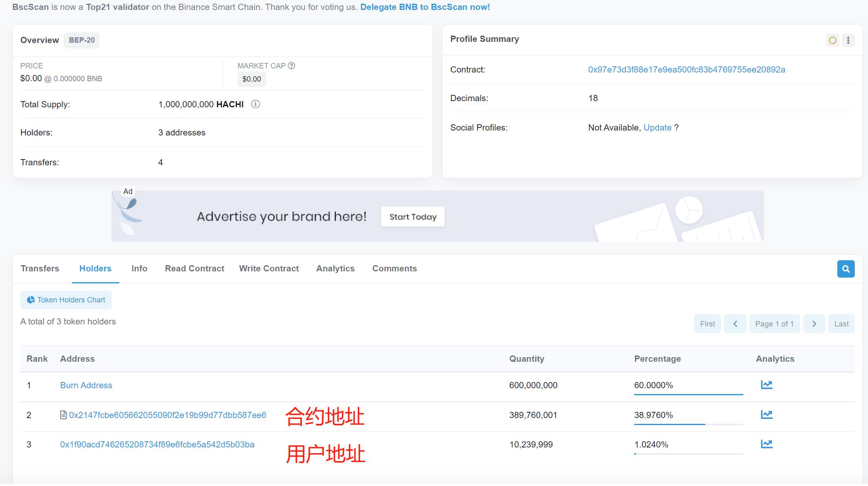Click contract file icon beside 0x2147 address
This screenshot has width=868, height=486.
coord(63,415)
